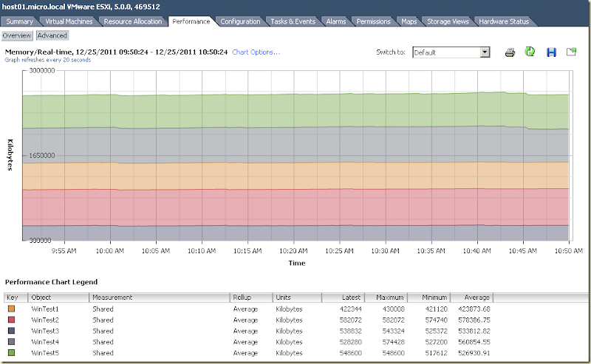Sort by Latest column header
The height and width of the screenshot is (364, 591).
coord(344,298)
